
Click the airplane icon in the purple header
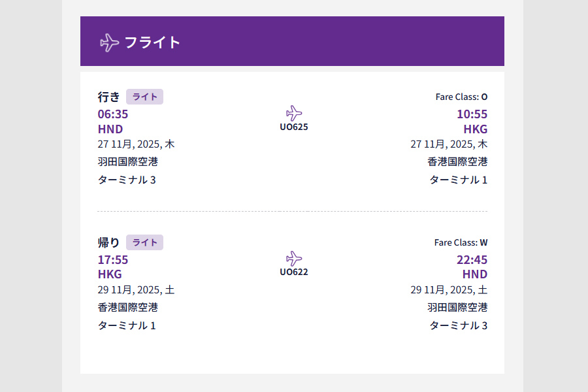point(106,42)
